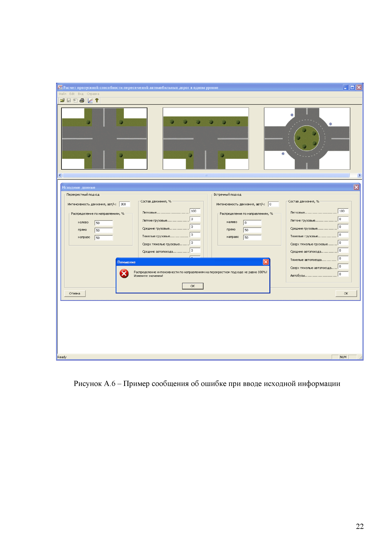Minimize the main application window

pyautogui.click(x=345, y=87)
